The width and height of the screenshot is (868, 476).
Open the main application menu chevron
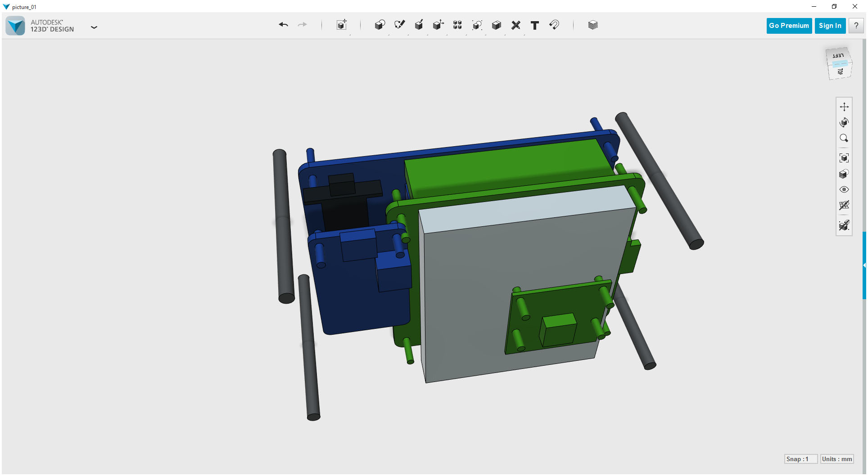click(94, 27)
